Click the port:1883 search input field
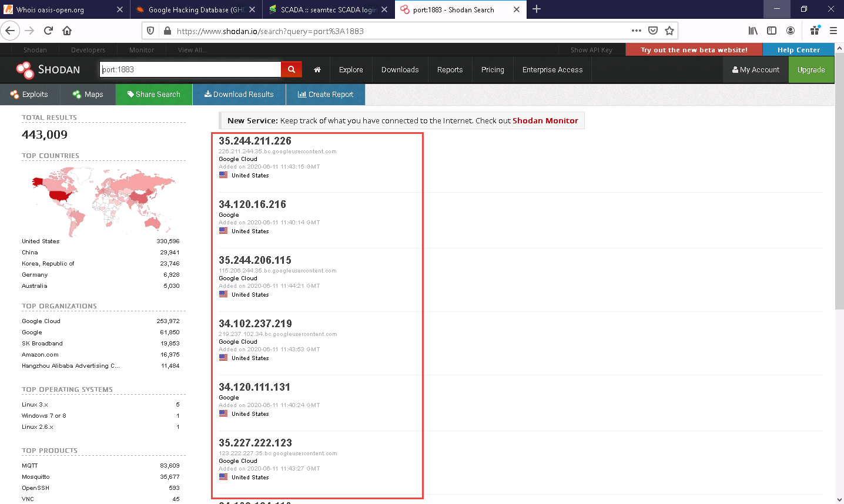 coord(190,69)
